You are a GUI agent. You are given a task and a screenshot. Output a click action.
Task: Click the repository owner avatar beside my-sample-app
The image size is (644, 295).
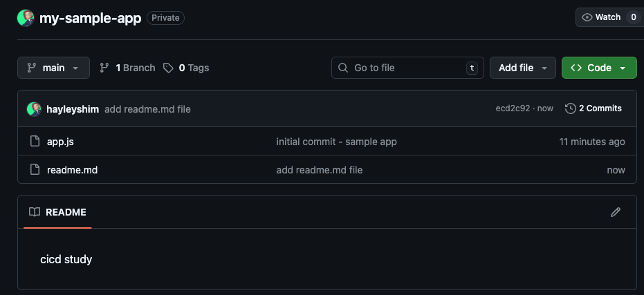26,18
